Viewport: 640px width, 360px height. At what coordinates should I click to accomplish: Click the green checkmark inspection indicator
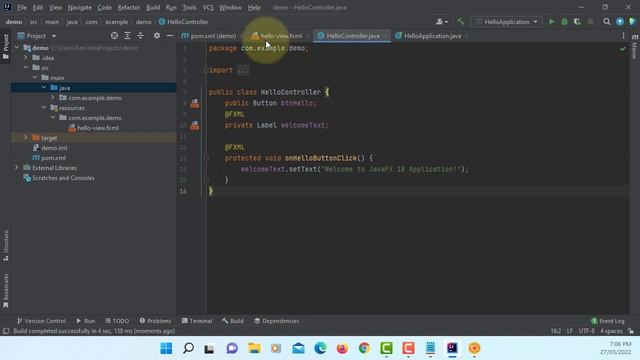pyautogui.click(x=622, y=49)
